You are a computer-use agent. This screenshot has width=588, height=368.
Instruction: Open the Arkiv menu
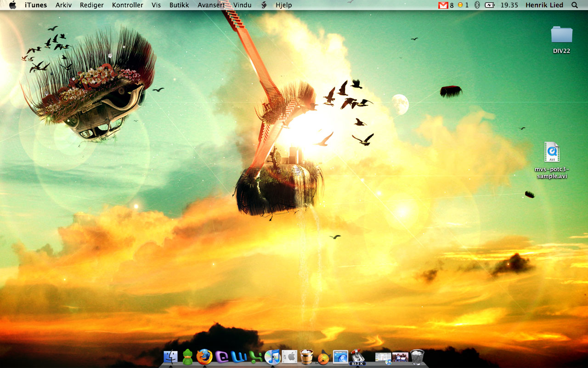[63, 5]
